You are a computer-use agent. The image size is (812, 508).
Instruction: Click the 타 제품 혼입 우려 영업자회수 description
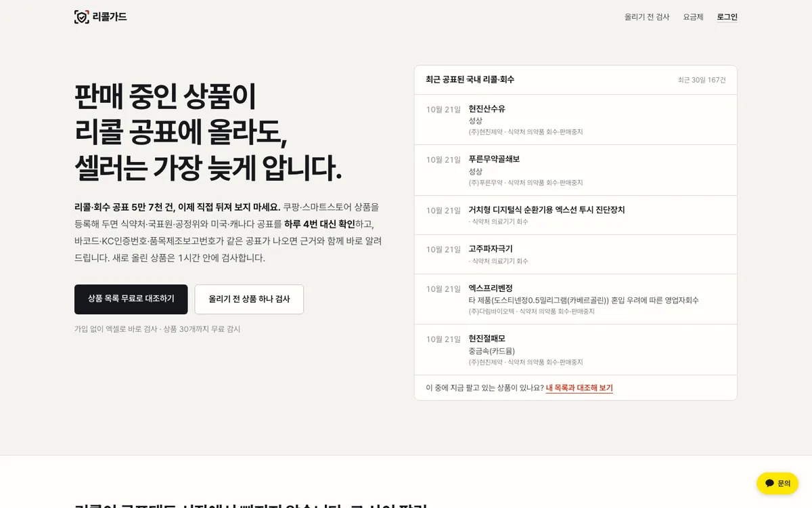[x=583, y=300]
